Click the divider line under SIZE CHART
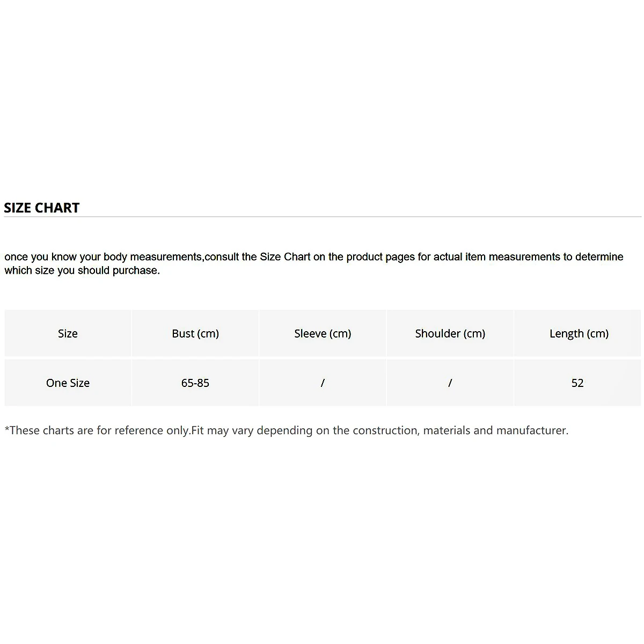Screen dimensions: 644x644 (x=322, y=217)
